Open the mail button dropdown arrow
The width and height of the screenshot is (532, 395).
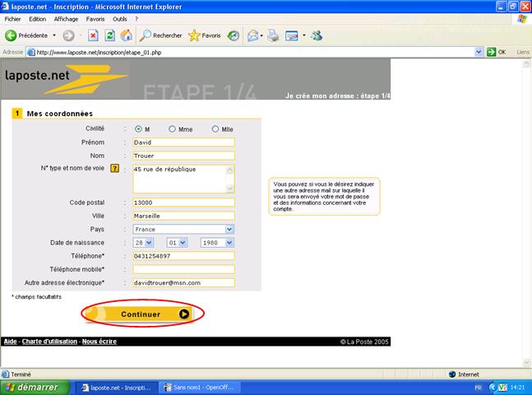coord(261,35)
